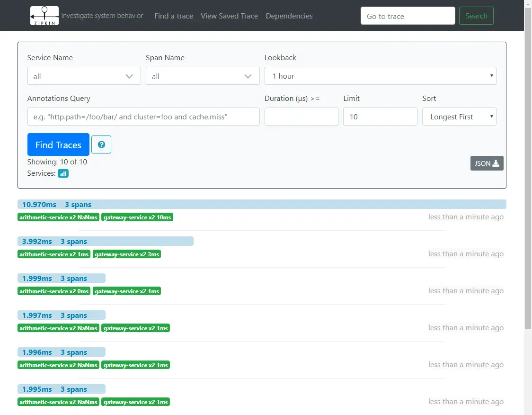This screenshot has width=532, height=415.
Task: Open the Dependencies page
Action: point(289,16)
